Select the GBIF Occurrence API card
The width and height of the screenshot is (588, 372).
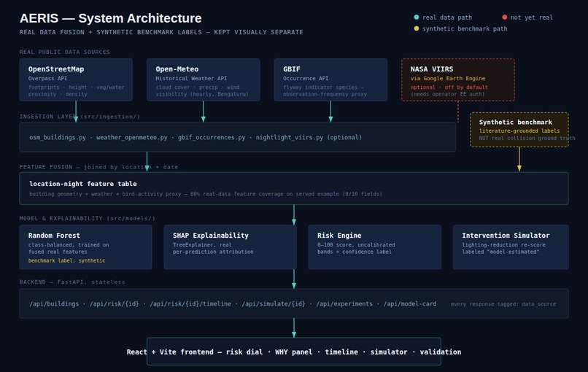click(x=330, y=80)
